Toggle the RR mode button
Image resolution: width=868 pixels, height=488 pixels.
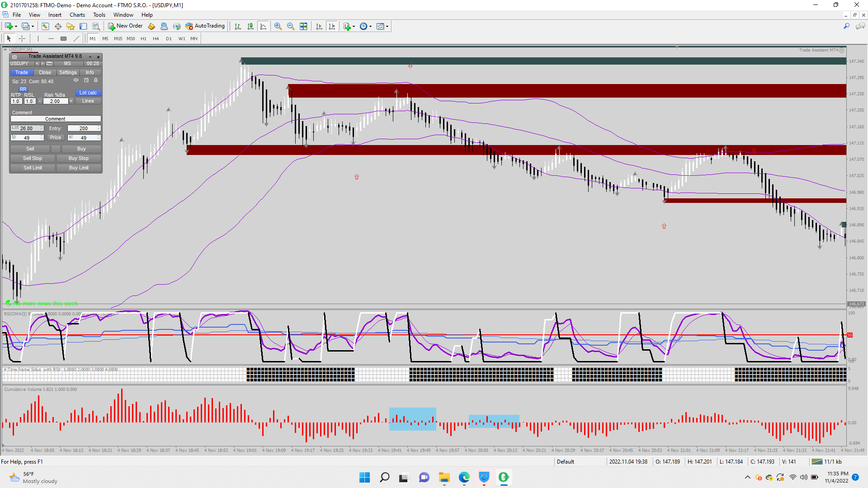[23, 89]
